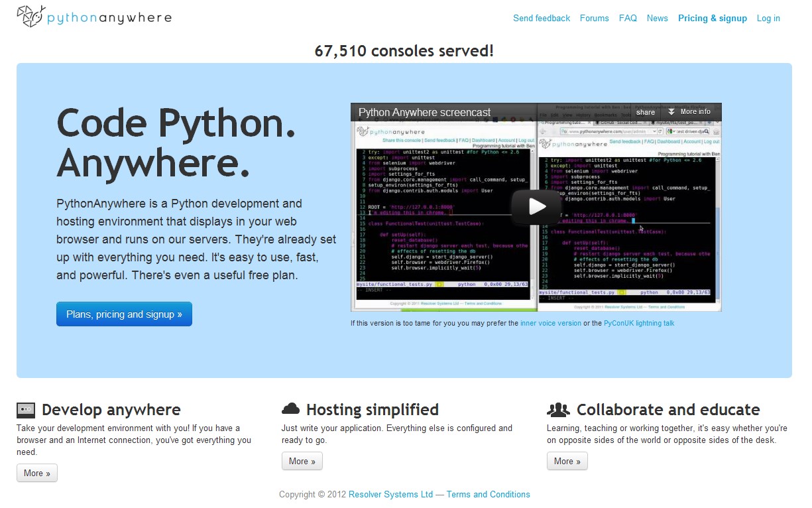Click the Plans, pricing and signup button

coord(124,314)
